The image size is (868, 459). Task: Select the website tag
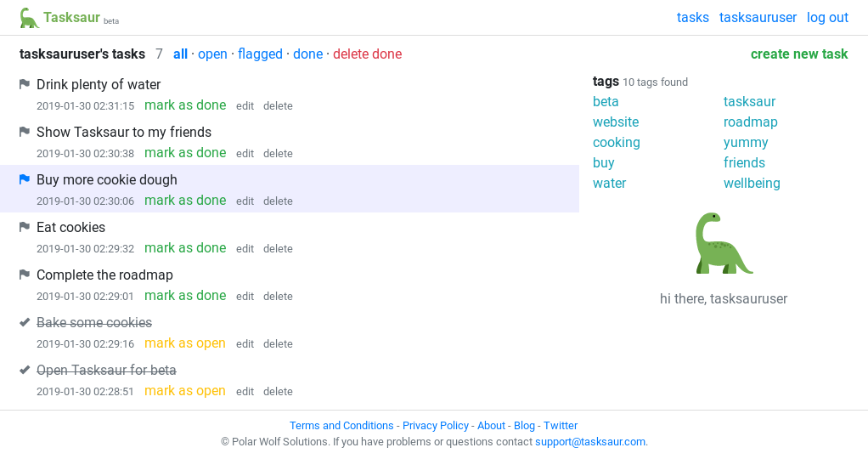[x=616, y=122]
